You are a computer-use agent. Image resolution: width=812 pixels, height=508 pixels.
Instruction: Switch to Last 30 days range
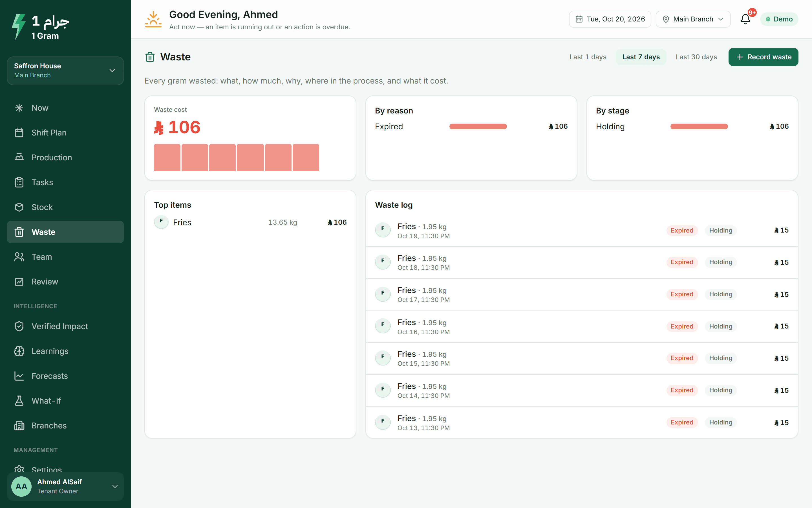[696, 57]
